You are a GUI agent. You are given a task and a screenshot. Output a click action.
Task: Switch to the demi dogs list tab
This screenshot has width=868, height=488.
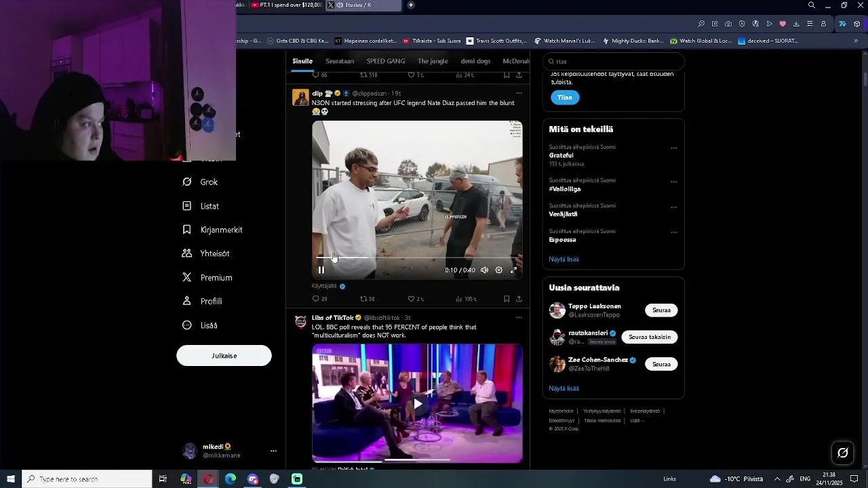pos(475,61)
